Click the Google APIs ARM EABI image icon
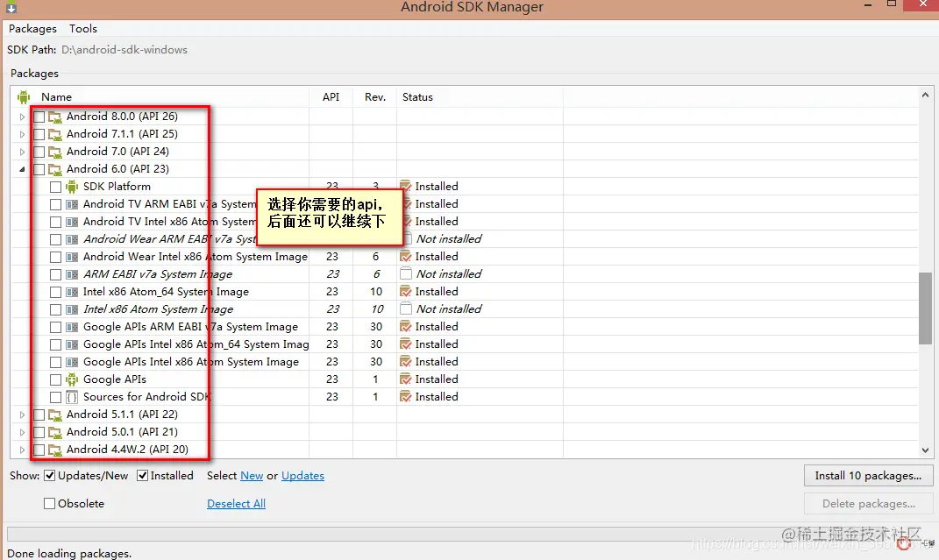Viewport: 939px width, 560px height. pyautogui.click(x=72, y=327)
